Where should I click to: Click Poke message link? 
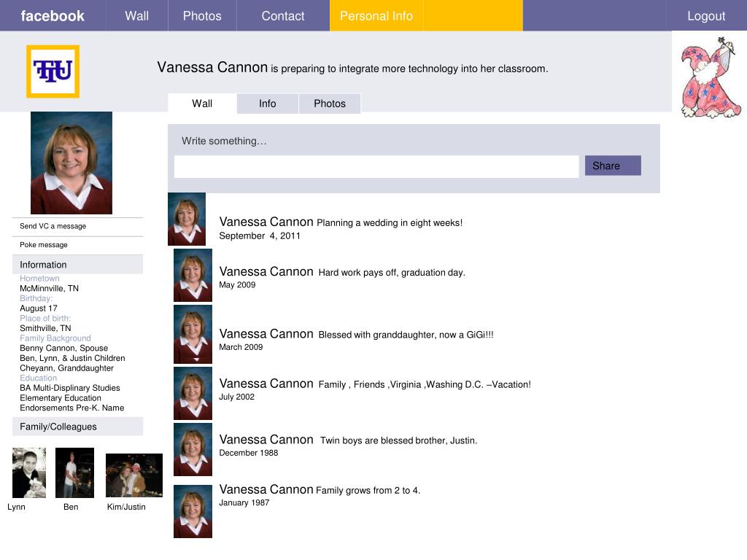(x=43, y=245)
